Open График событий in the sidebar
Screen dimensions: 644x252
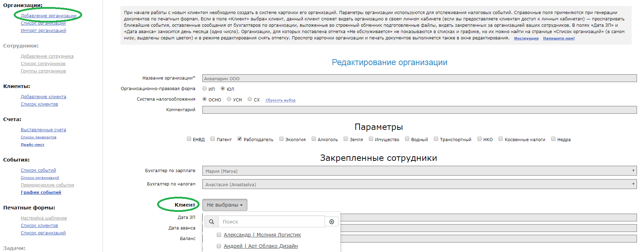coord(41,193)
